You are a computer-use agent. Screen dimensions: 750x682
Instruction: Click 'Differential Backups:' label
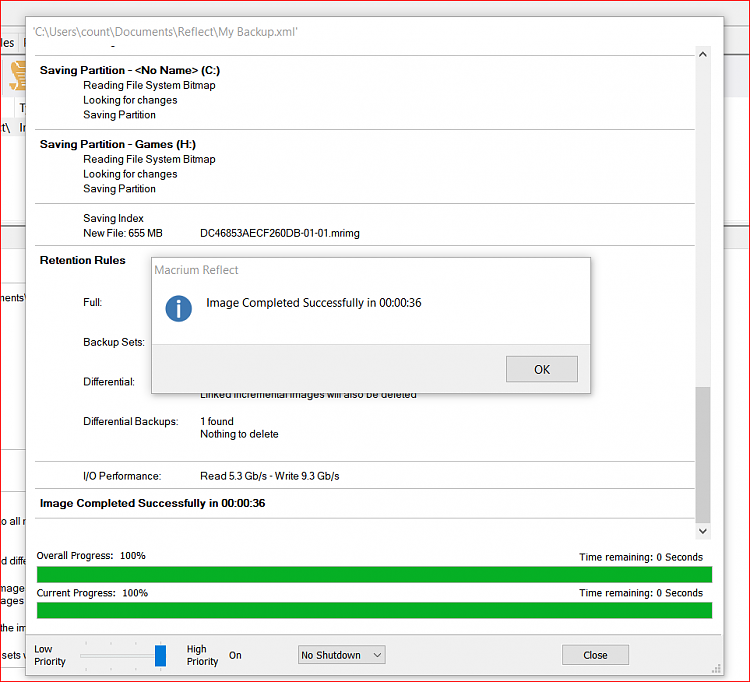pos(131,421)
